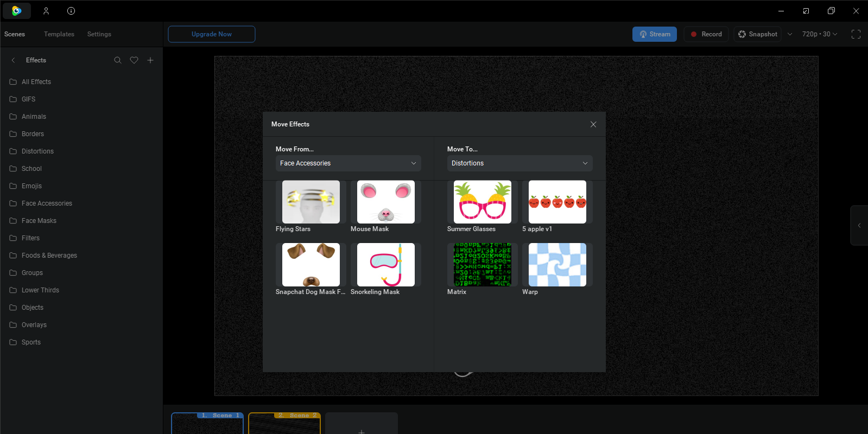Select the Flying Stars effect thumbnail
Image resolution: width=868 pixels, height=434 pixels.
pos(311,202)
